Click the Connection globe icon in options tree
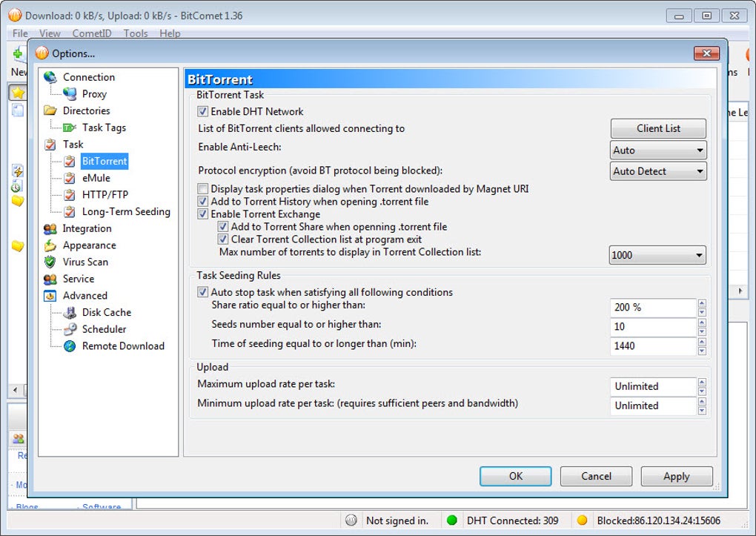This screenshot has height=536, width=756. pos(50,77)
